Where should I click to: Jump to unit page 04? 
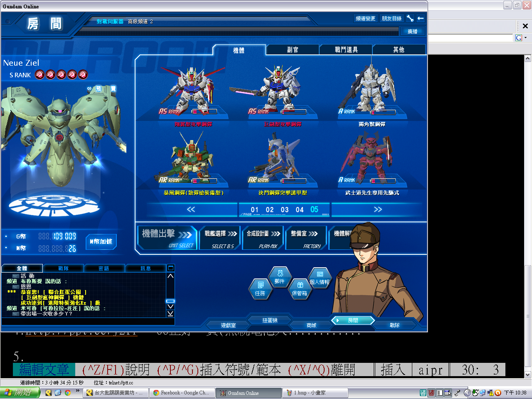click(300, 210)
